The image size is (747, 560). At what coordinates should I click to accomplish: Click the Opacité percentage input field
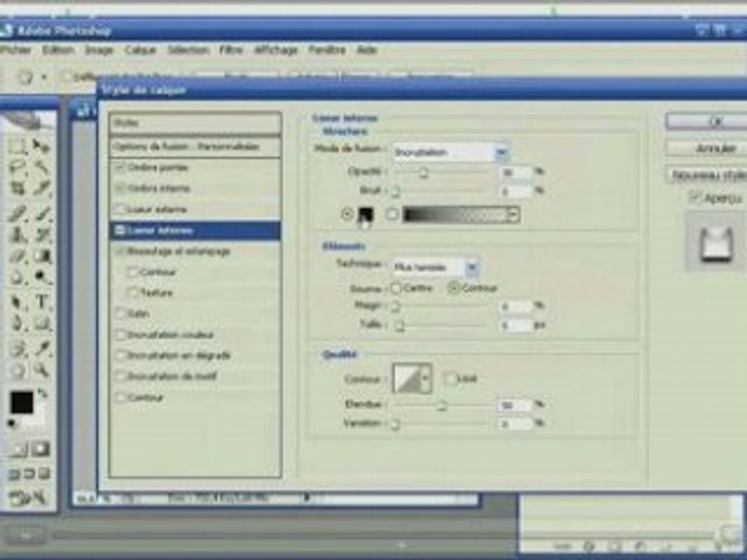(516, 172)
